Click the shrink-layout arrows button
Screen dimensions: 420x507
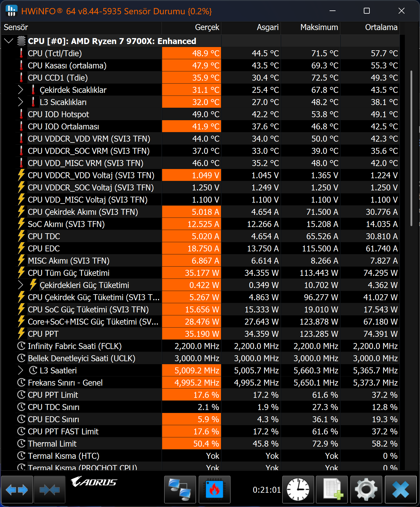[50, 489]
